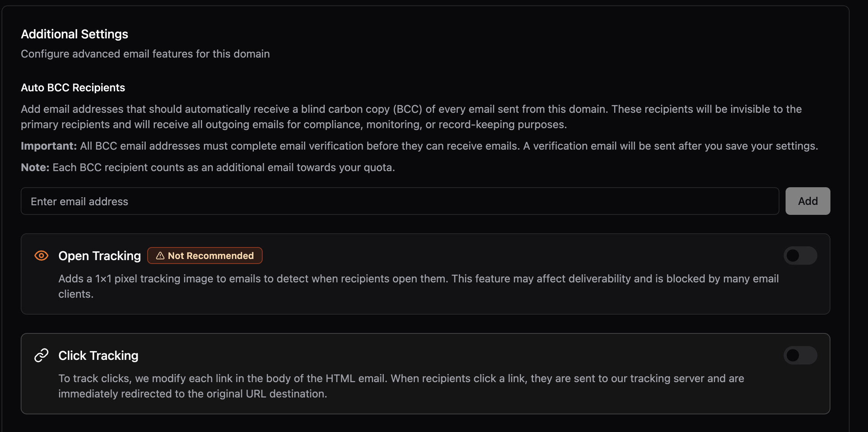Click the Not Recommended badge

tap(205, 256)
